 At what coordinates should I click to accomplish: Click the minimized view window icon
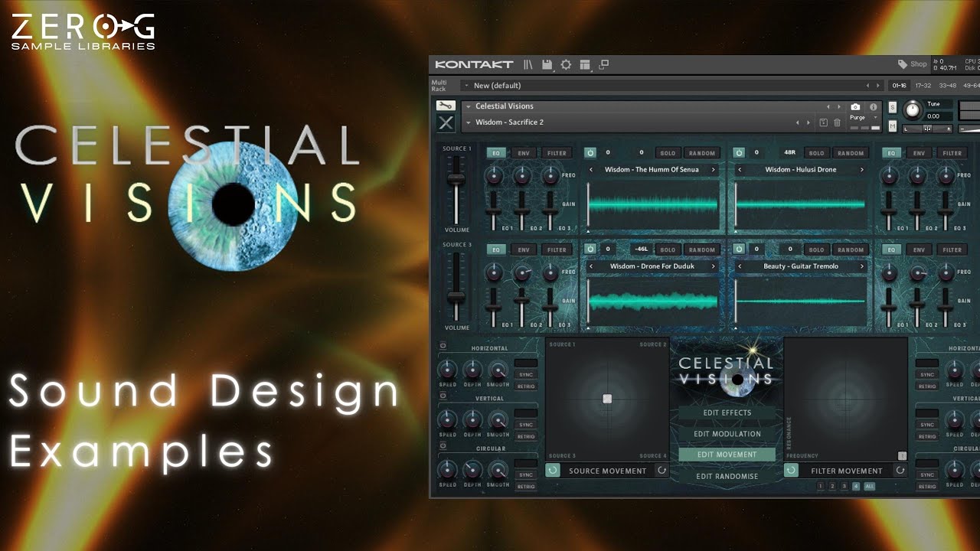click(x=603, y=64)
